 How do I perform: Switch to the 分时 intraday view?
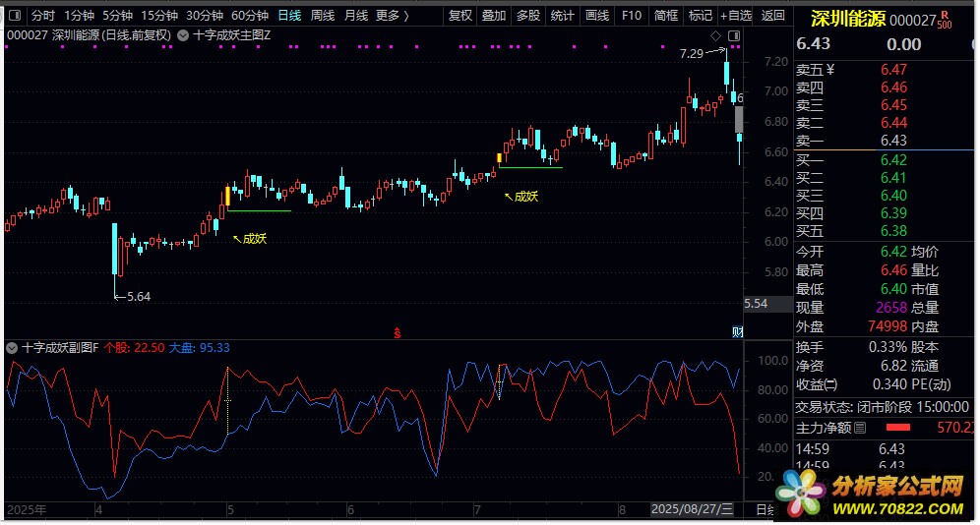(43, 15)
